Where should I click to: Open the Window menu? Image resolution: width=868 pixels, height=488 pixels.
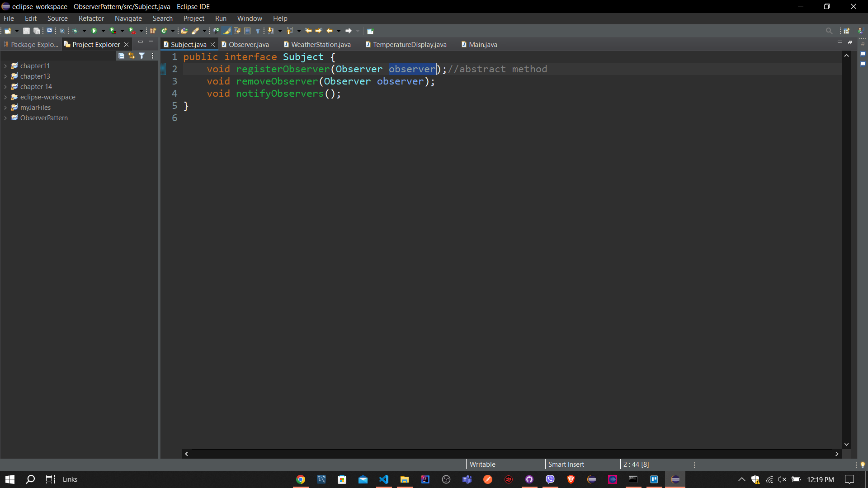pos(250,19)
